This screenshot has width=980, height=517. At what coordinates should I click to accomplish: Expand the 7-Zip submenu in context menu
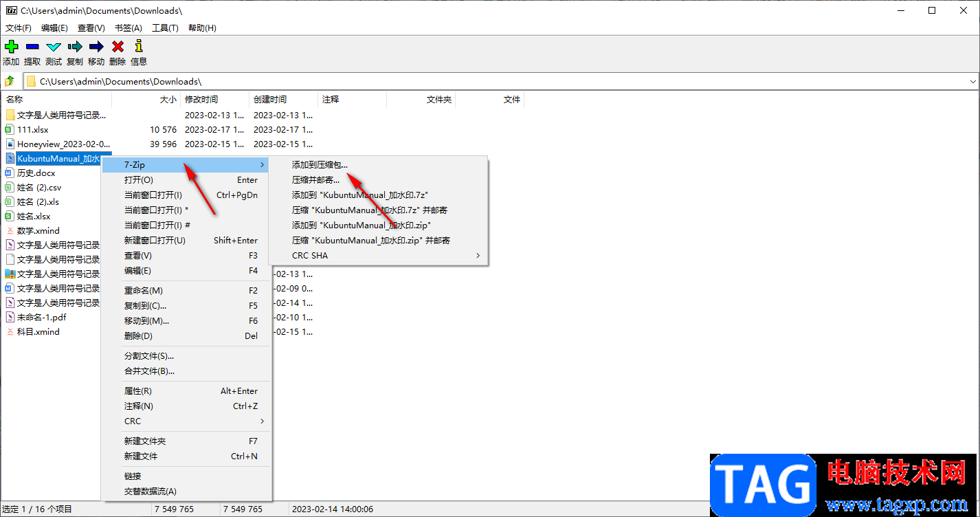click(x=184, y=165)
